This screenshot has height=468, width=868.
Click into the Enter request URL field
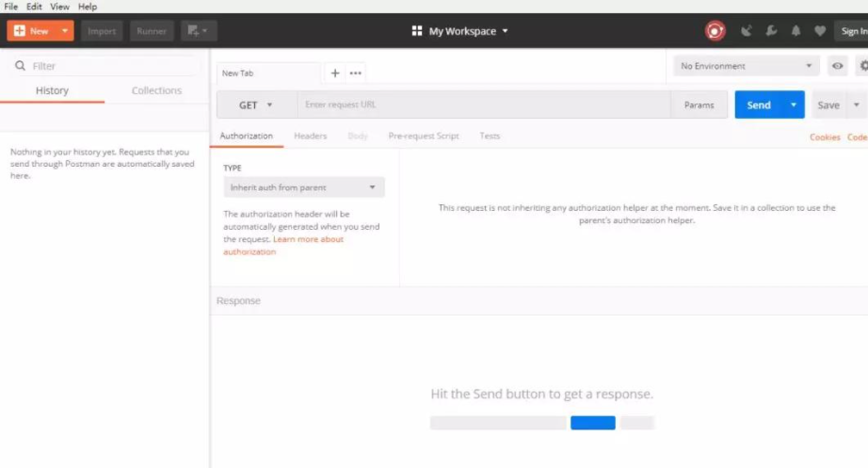[484, 105]
